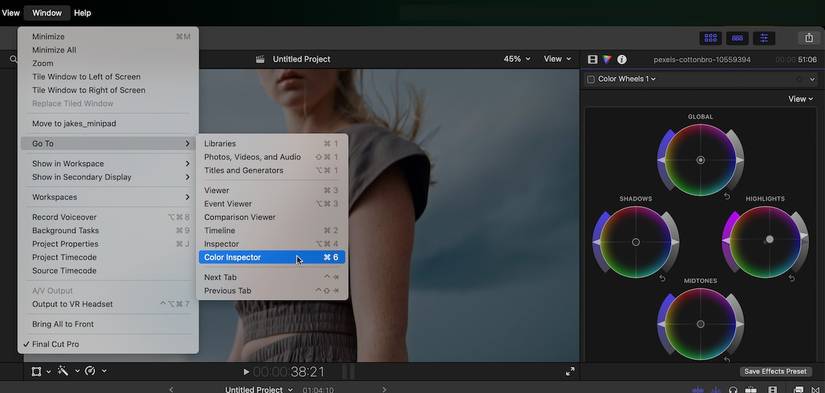Click the Highlights wheel brightness slider on right

click(801, 242)
